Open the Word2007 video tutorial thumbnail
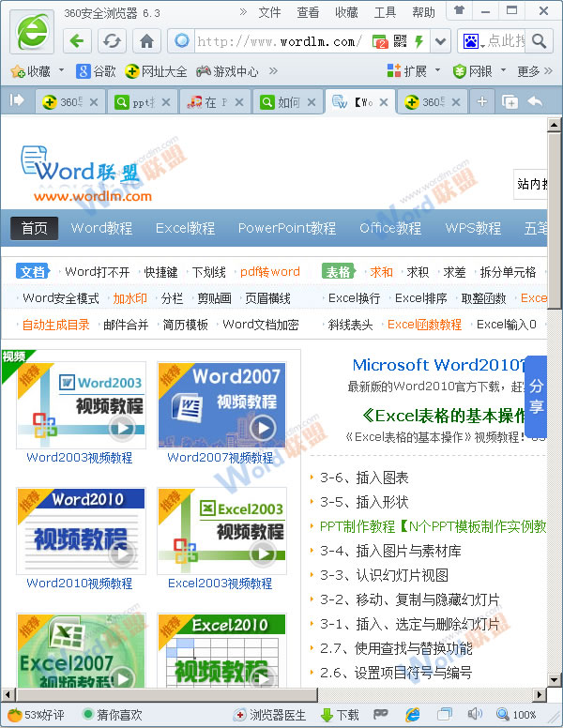Screen dimensions: 563x728 tap(221, 405)
